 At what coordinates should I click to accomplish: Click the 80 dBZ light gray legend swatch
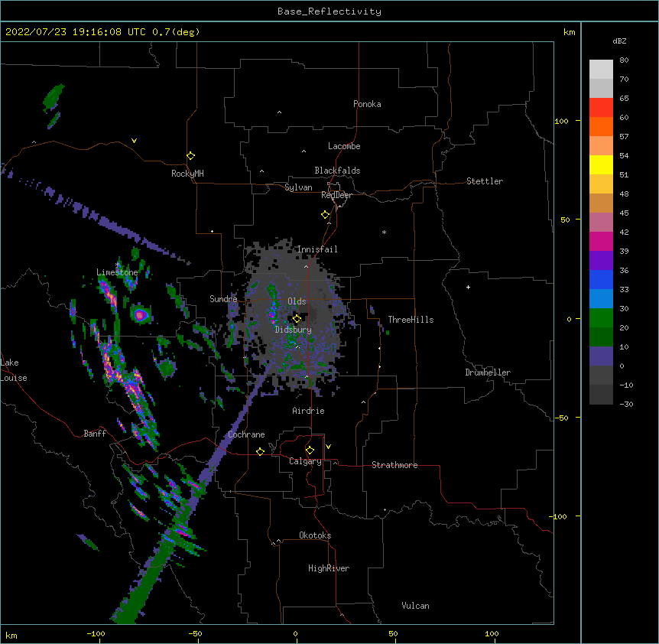coord(601,70)
